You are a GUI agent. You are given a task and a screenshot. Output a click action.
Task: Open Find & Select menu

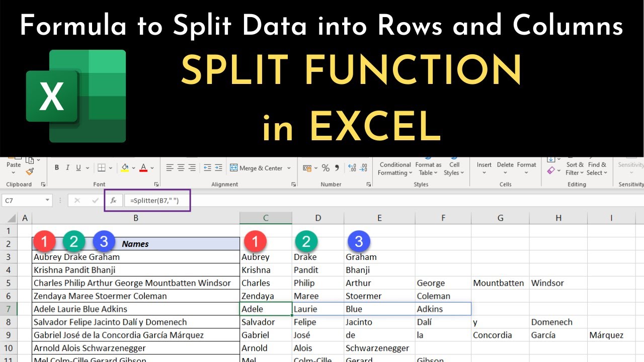click(597, 168)
